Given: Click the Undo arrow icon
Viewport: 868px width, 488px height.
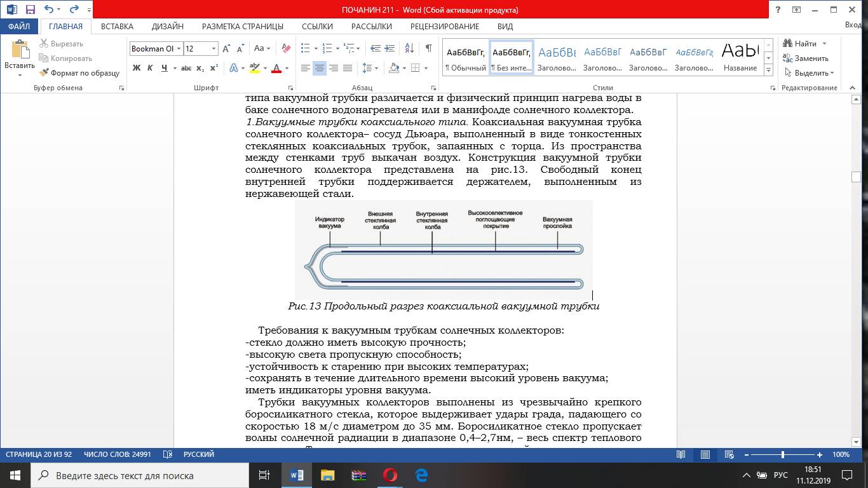Looking at the screenshot, I should [50, 10].
